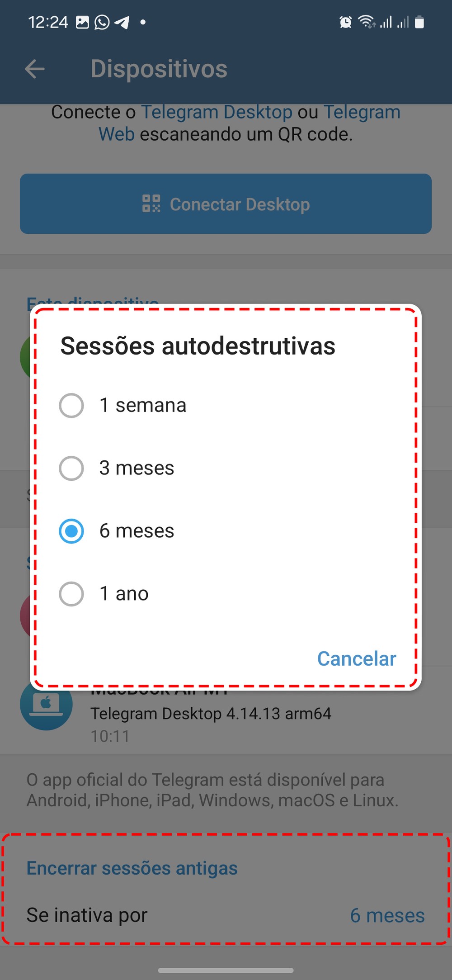452x980 pixels.
Task: Select the 1 semana radio button
Action: pos(71,405)
